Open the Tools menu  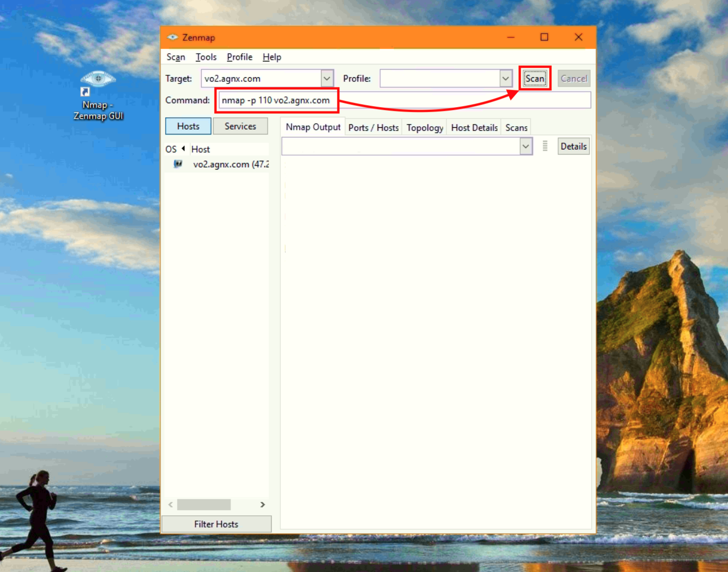click(206, 57)
